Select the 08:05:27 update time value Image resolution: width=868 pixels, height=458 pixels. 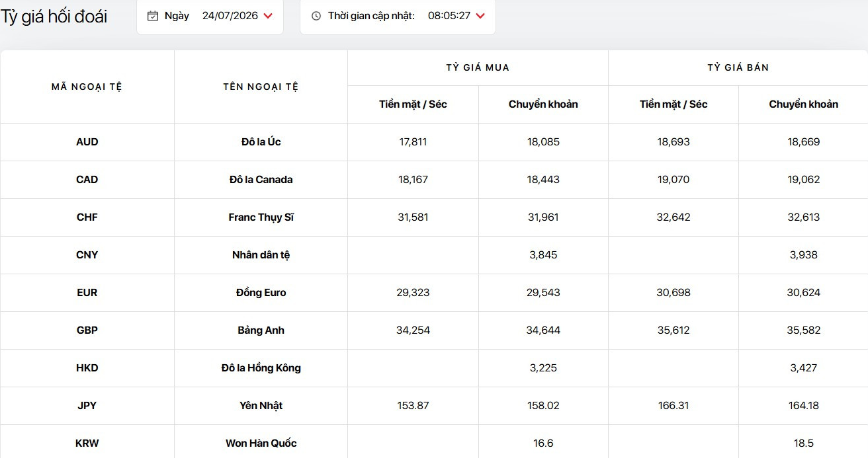[x=449, y=16]
